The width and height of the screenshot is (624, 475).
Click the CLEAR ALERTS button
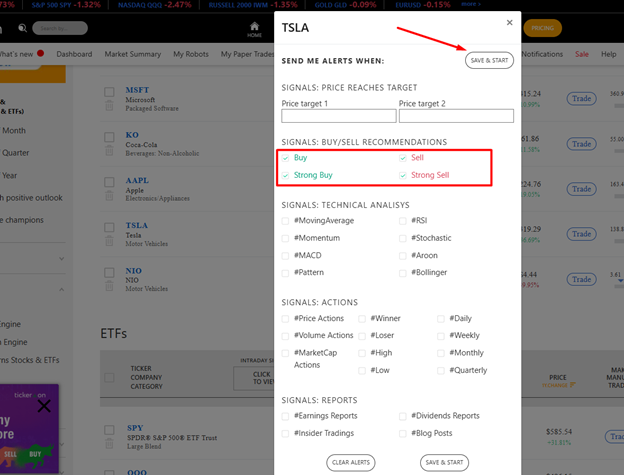(x=351, y=463)
